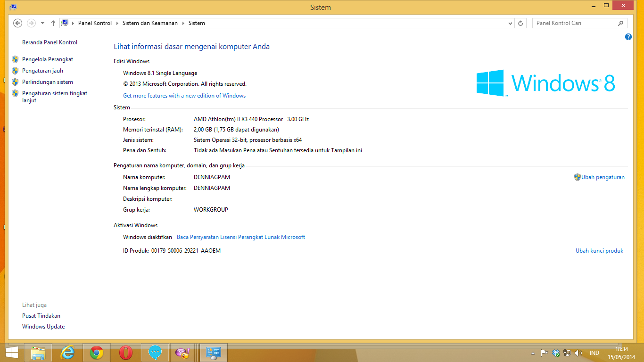Click 'Ubah pengaturan' link
The height and width of the screenshot is (362, 644).
[x=603, y=177]
